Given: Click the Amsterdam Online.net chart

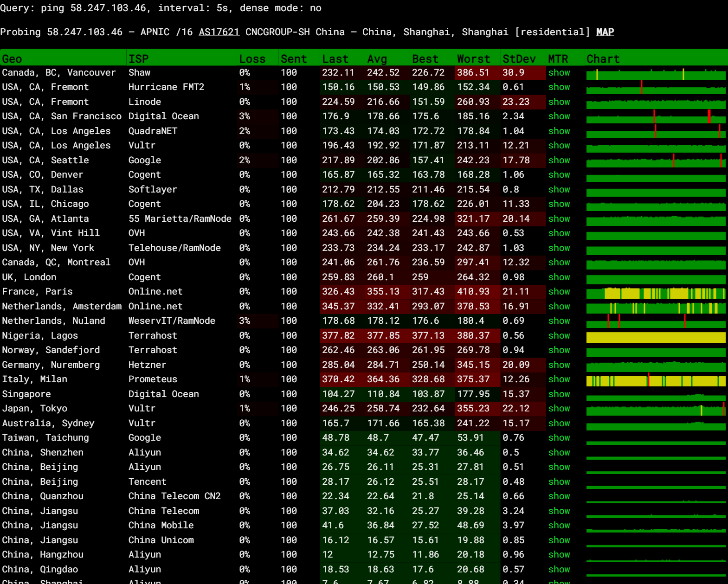Looking at the screenshot, I should pos(655,308).
